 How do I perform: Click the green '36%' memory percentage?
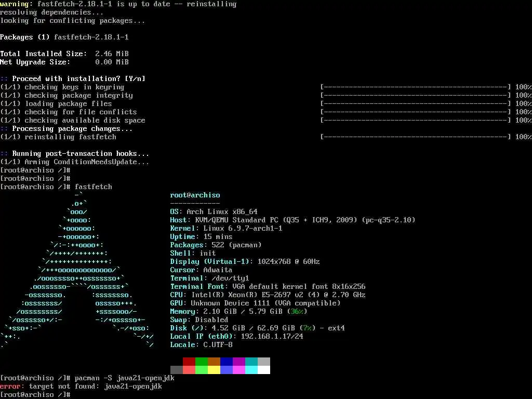coord(297,312)
